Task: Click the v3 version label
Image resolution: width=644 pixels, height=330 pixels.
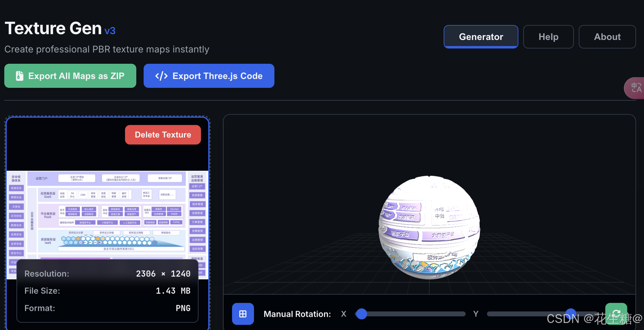Action: click(x=110, y=31)
